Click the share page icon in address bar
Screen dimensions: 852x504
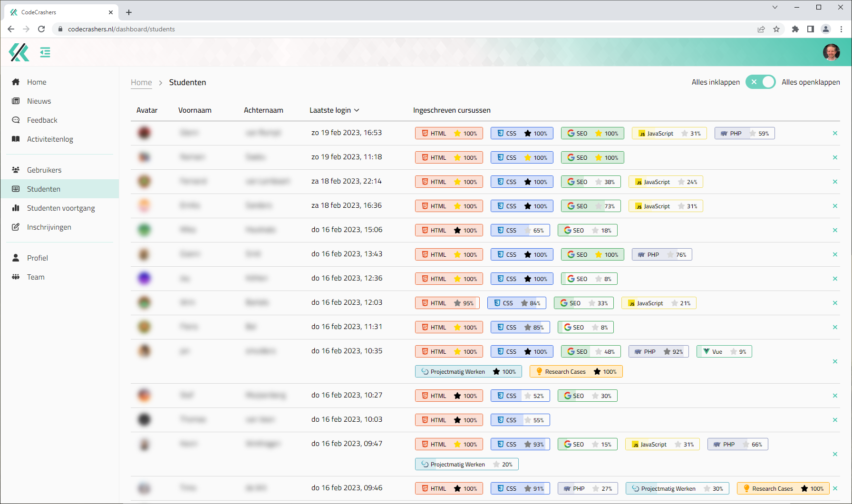click(x=761, y=29)
